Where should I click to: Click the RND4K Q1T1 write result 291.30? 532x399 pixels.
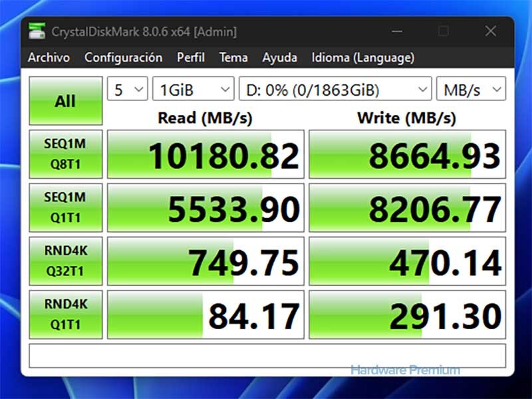point(407,315)
